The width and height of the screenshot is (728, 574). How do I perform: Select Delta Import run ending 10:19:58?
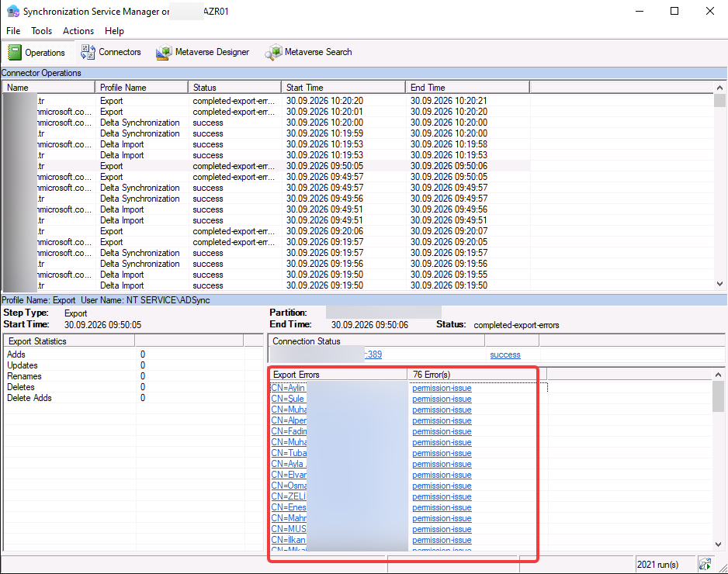tap(266, 144)
